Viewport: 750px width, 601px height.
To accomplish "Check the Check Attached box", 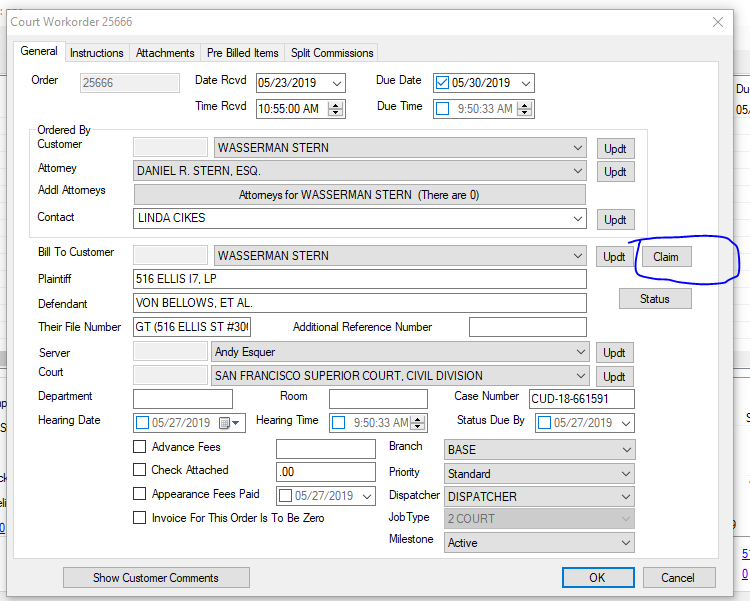I will pyautogui.click(x=139, y=469).
